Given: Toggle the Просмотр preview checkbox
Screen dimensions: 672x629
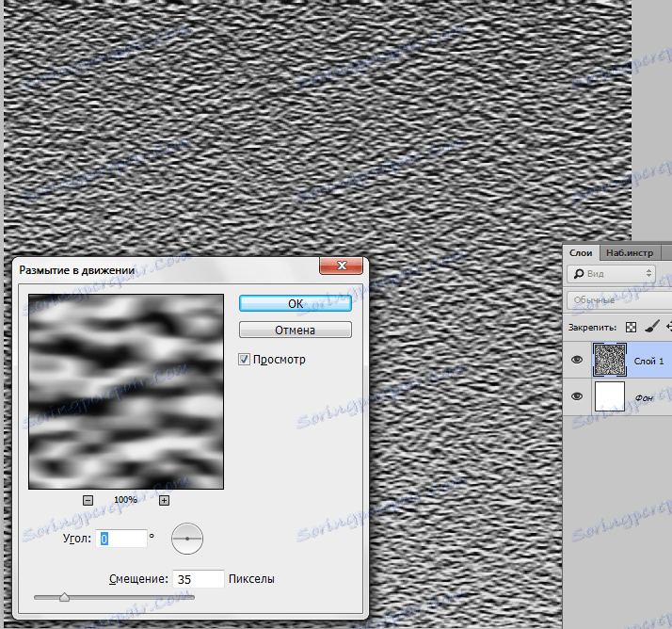Looking at the screenshot, I should pos(244,360).
